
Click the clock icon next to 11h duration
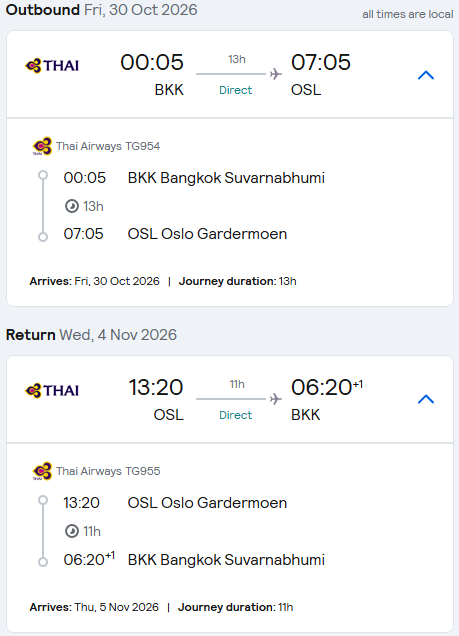click(72, 531)
